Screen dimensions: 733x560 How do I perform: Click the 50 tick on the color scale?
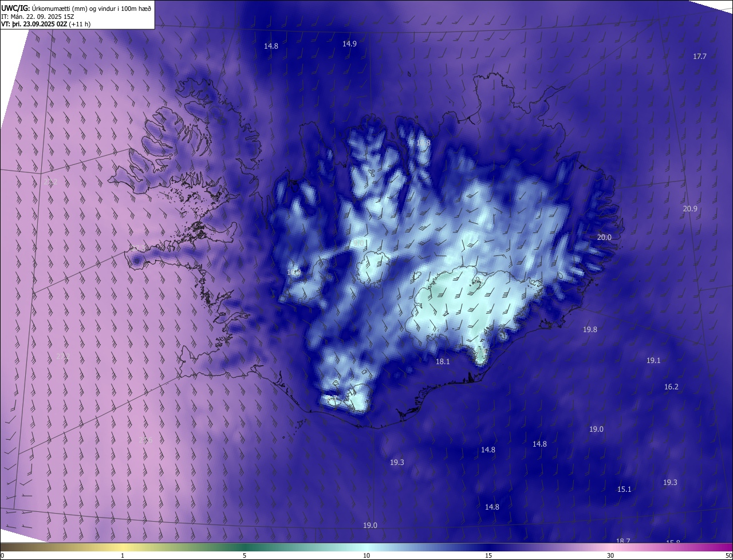[x=728, y=555]
